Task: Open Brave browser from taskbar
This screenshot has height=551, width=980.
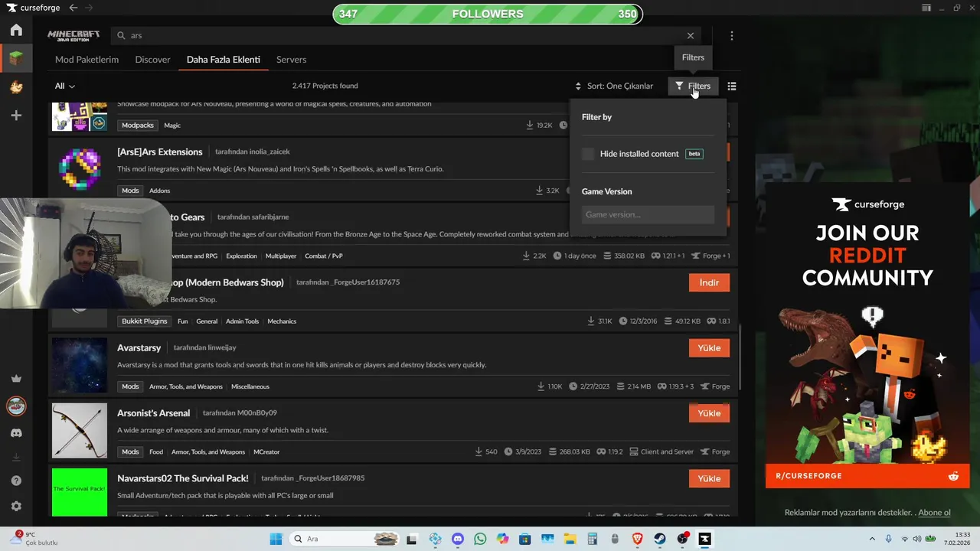Action: tap(637, 539)
